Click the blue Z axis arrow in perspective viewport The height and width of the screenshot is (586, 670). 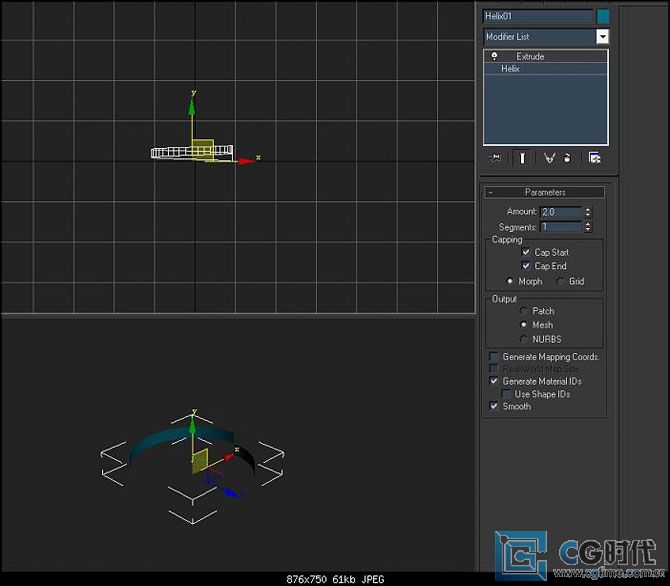pyautogui.click(x=232, y=493)
